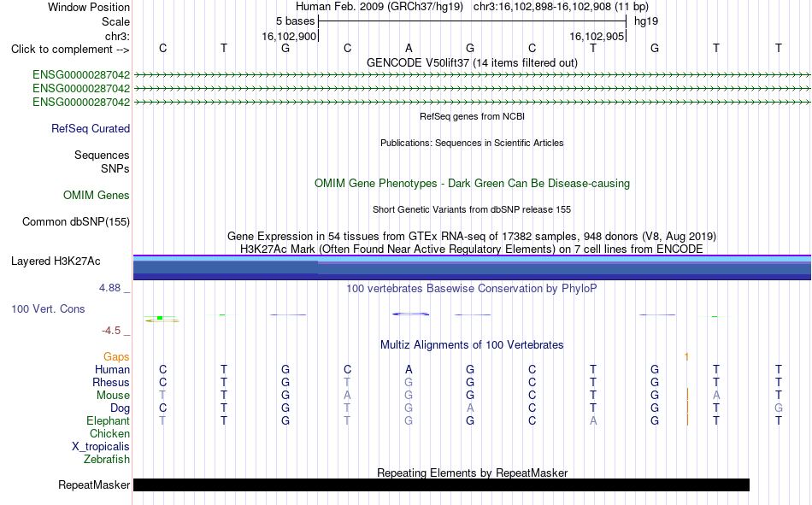The height and width of the screenshot is (505, 812).
Task: Click 'Click to complement -->' label
Action: pyautogui.click(x=70, y=50)
